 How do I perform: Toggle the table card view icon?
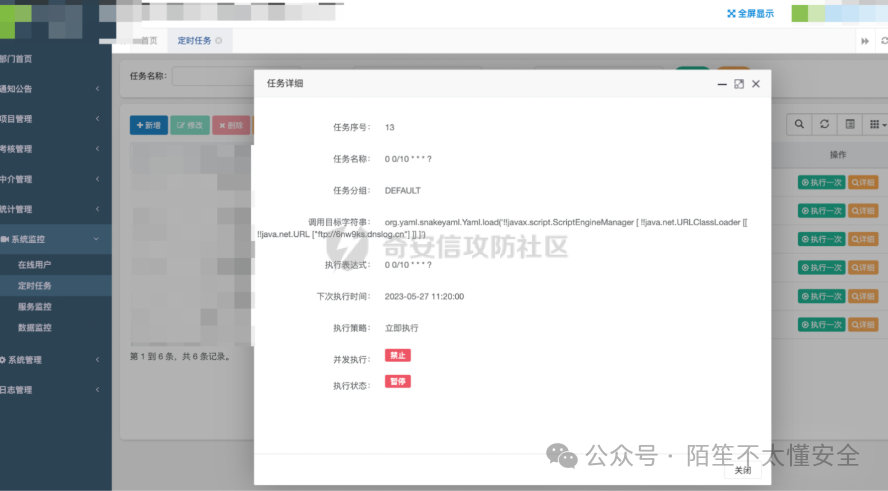pyautogui.click(x=850, y=124)
